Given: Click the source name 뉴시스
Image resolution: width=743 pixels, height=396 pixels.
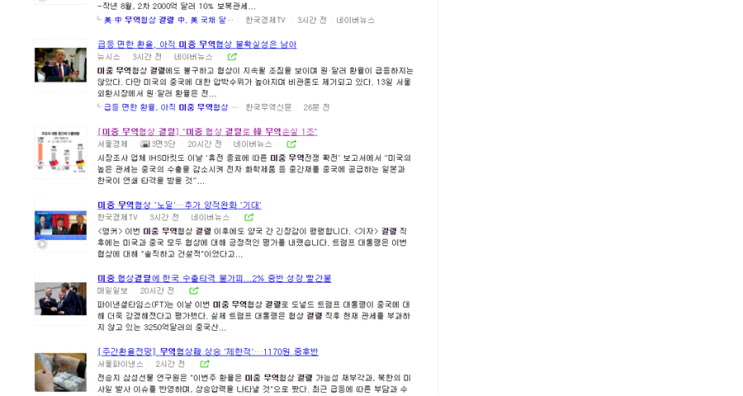Looking at the screenshot, I should pyautogui.click(x=109, y=57).
